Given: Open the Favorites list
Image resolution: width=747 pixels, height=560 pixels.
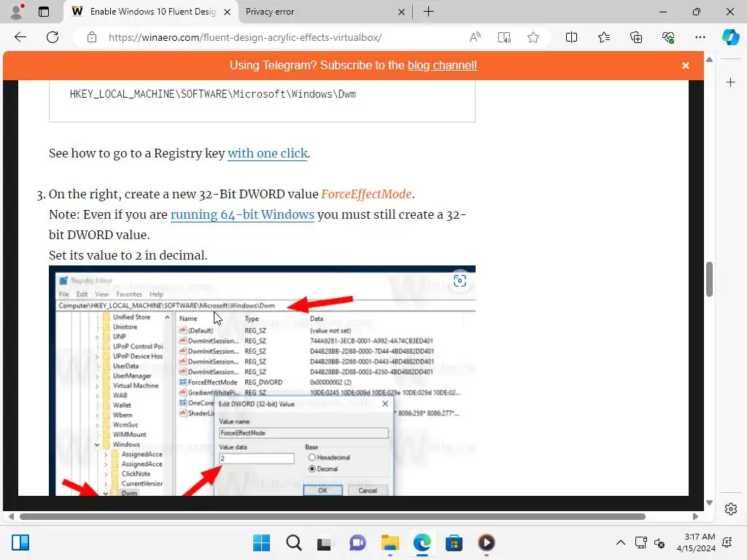Looking at the screenshot, I should click(603, 37).
